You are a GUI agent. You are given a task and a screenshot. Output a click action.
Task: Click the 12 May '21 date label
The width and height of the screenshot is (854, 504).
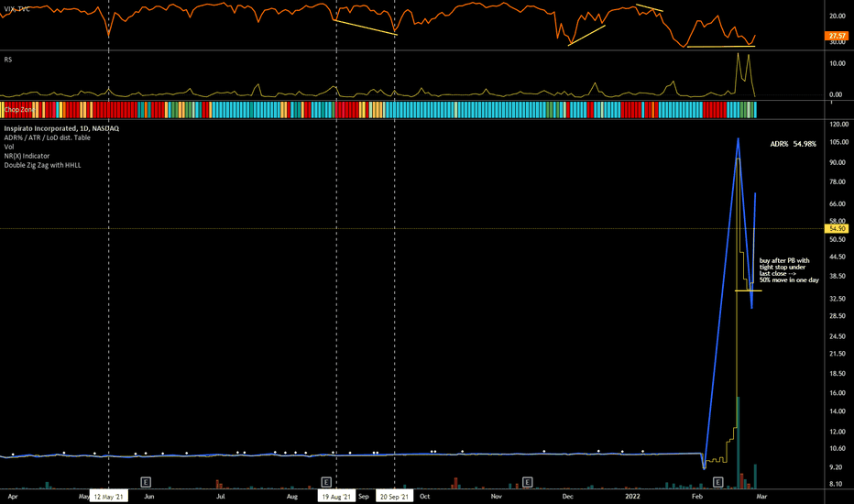[x=109, y=497]
